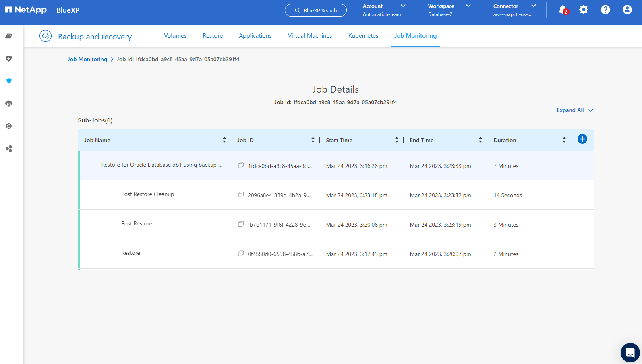
Task: Copy job ID for the Restore sub-job
Action: pyautogui.click(x=241, y=254)
